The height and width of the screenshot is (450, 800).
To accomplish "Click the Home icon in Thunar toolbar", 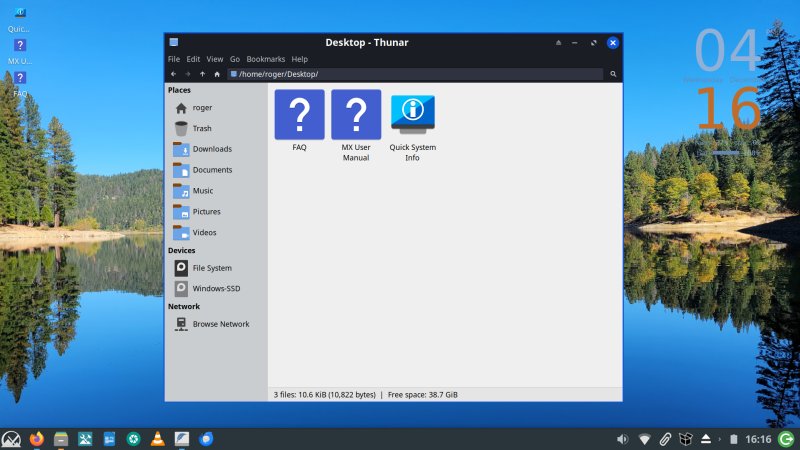I will (x=216, y=74).
